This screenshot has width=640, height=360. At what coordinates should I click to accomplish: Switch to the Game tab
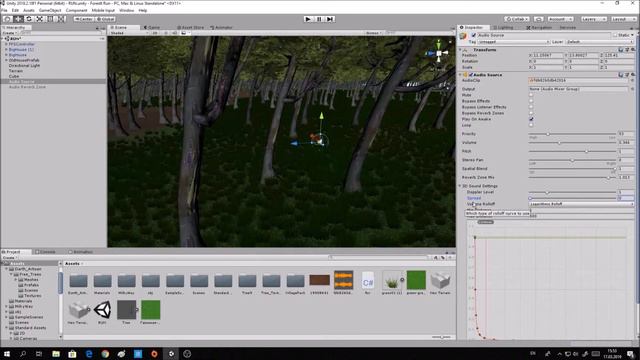(152, 27)
